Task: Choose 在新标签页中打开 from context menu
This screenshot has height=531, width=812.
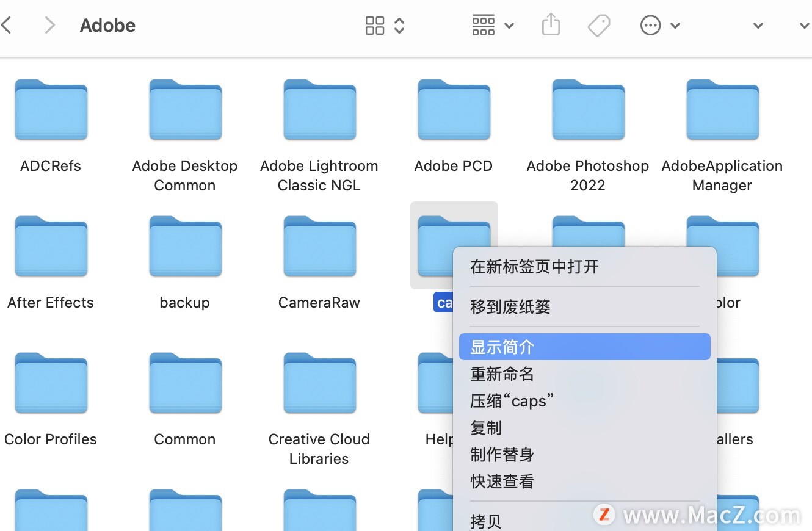Action: point(584,267)
